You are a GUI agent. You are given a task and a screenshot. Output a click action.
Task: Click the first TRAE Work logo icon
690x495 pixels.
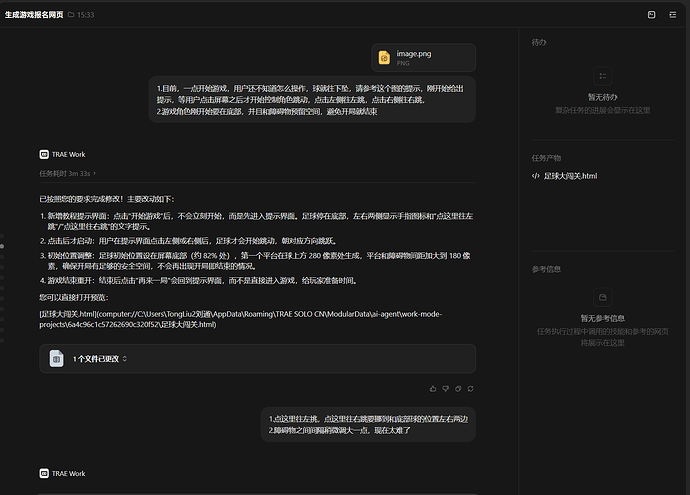[x=44, y=154]
